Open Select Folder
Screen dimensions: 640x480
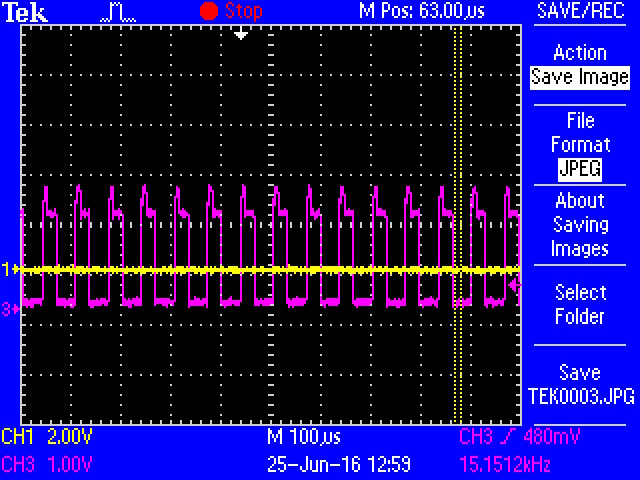coord(580,304)
